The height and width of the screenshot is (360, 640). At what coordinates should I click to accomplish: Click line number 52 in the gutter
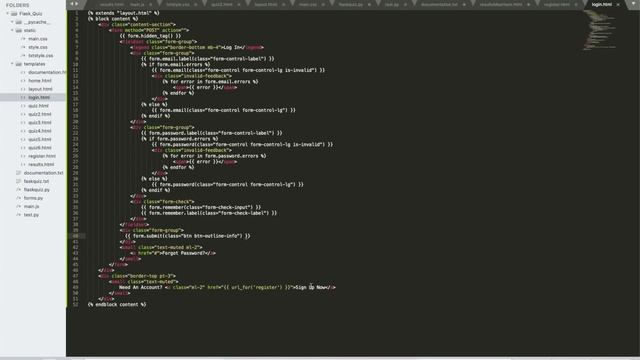click(76, 304)
